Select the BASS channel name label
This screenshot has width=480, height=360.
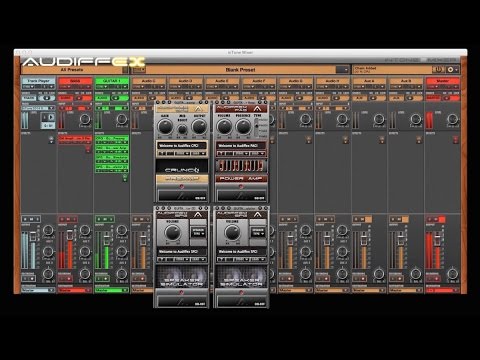coord(75,81)
